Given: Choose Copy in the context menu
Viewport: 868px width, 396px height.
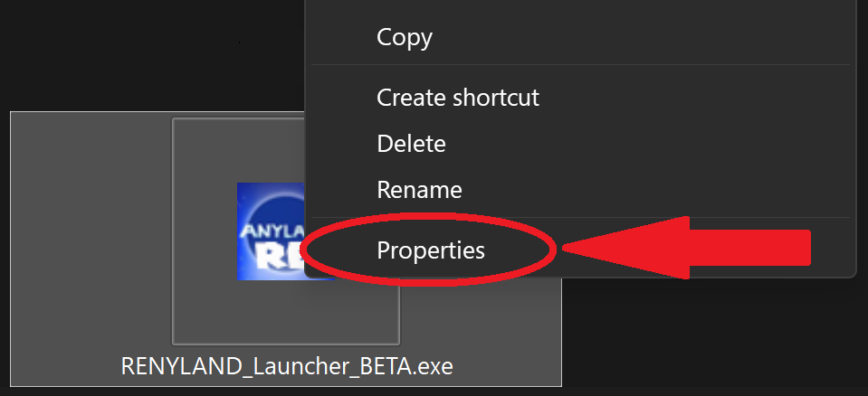Looking at the screenshot, I should pyautogui.click(x=404, y=38).
